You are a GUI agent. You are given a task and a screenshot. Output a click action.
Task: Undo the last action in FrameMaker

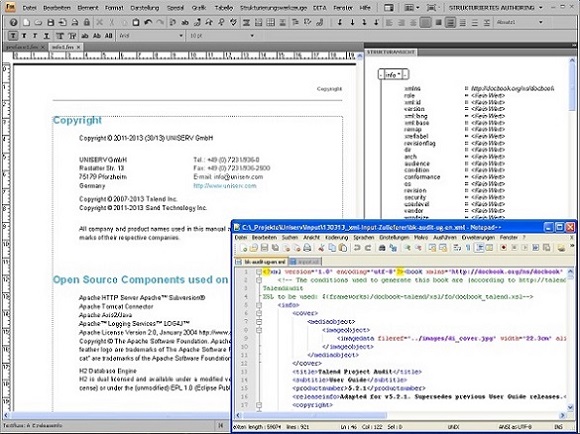(148, 23)
